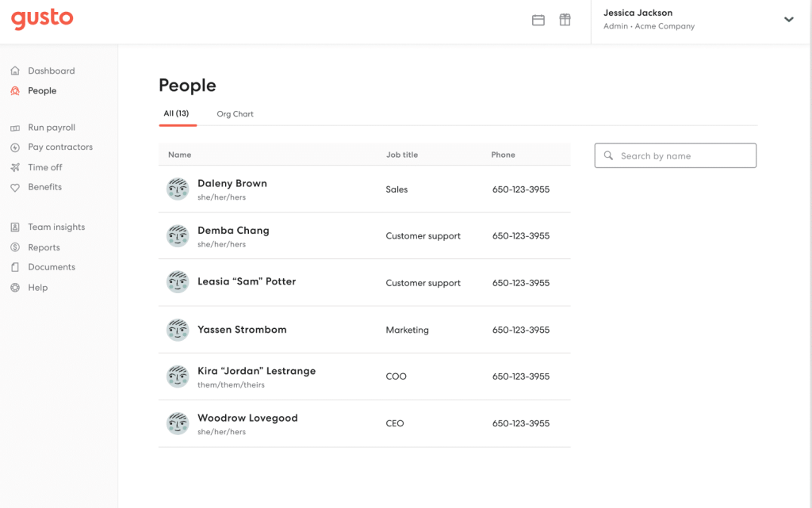Click the gift box icon
Image resolution: width=812 pixels, height=508 pixels.
(565, 21)
